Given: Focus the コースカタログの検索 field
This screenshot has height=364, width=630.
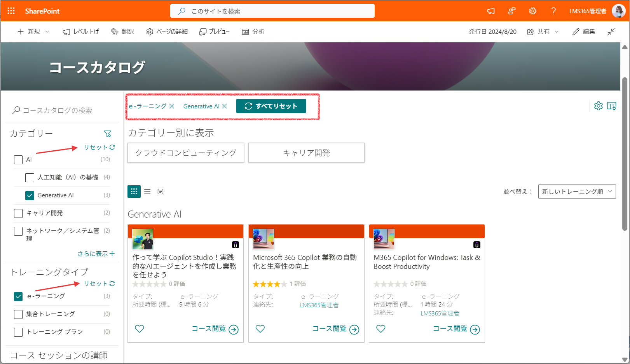Looking at the screenshot, I should pyautogui.click(x=62, y=110).
